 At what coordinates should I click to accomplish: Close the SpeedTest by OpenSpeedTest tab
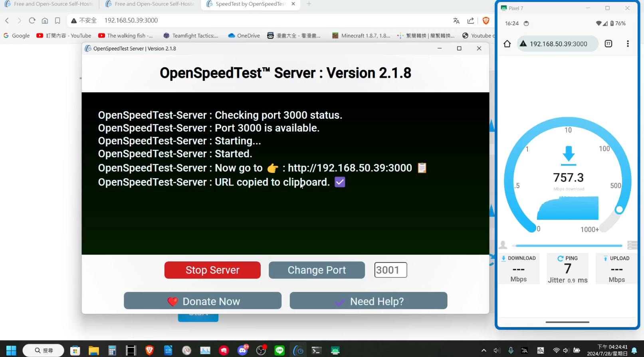coord(293,4)
